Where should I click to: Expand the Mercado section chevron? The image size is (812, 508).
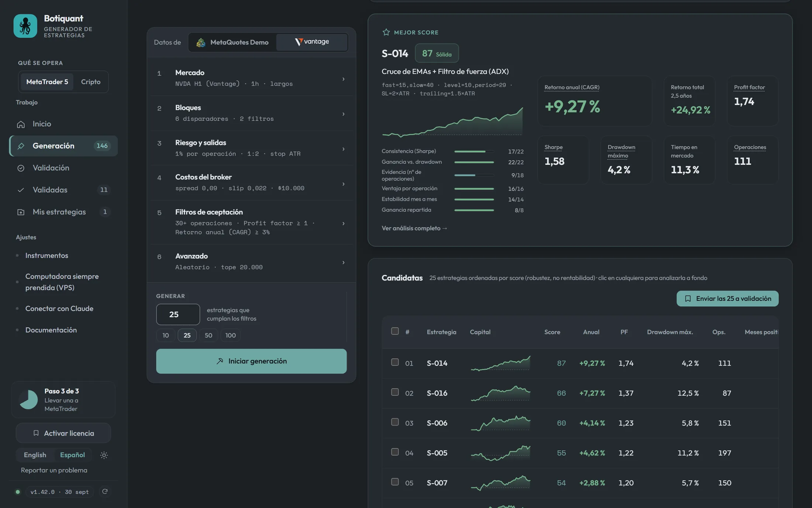click(x=343, y=79)
